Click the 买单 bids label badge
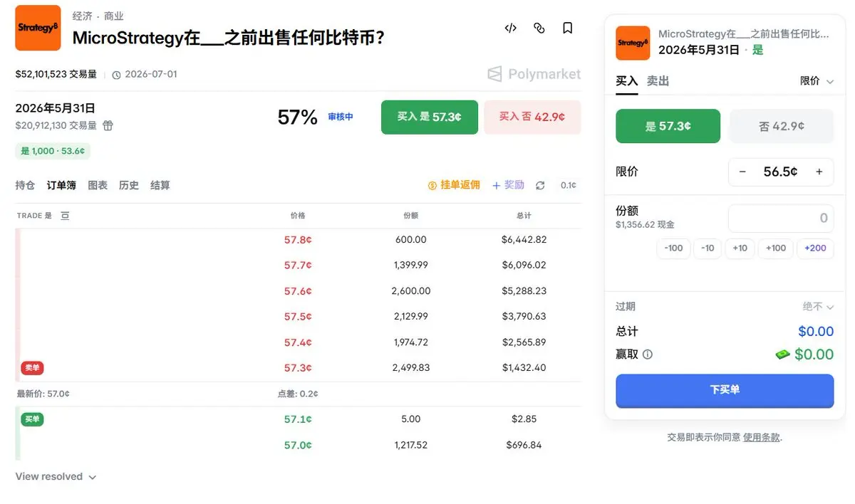Screen dimensions: 855x504 tap(32, 419)
